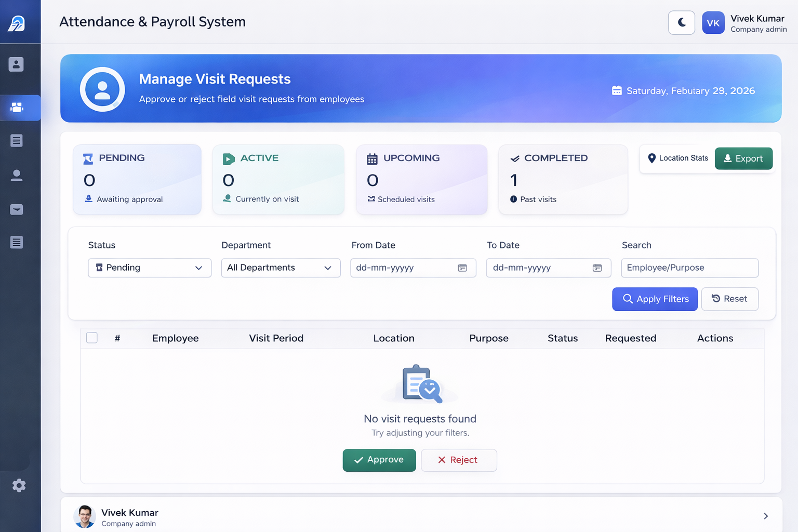Click the Location column header
Image resolution: width=798 pixels, height=532 pixels.
tap(394, 338)
